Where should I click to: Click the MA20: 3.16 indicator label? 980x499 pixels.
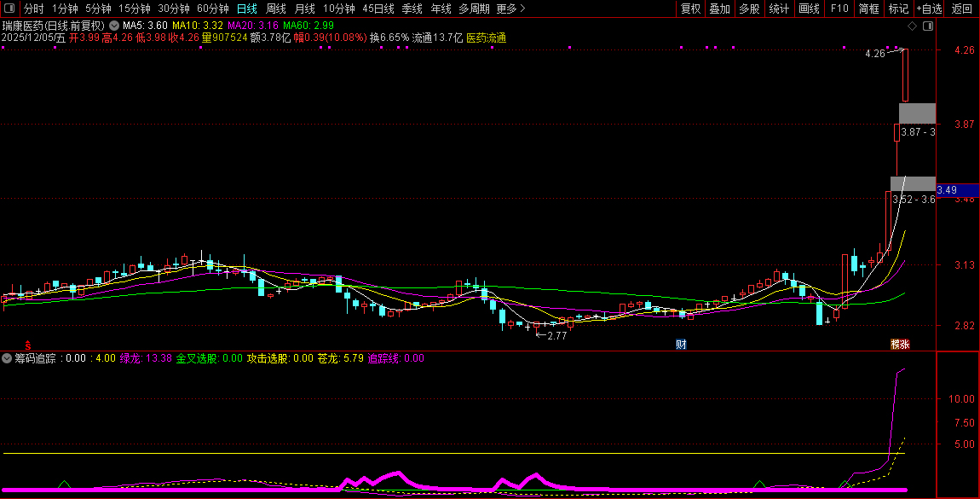(x=253, y=26)
